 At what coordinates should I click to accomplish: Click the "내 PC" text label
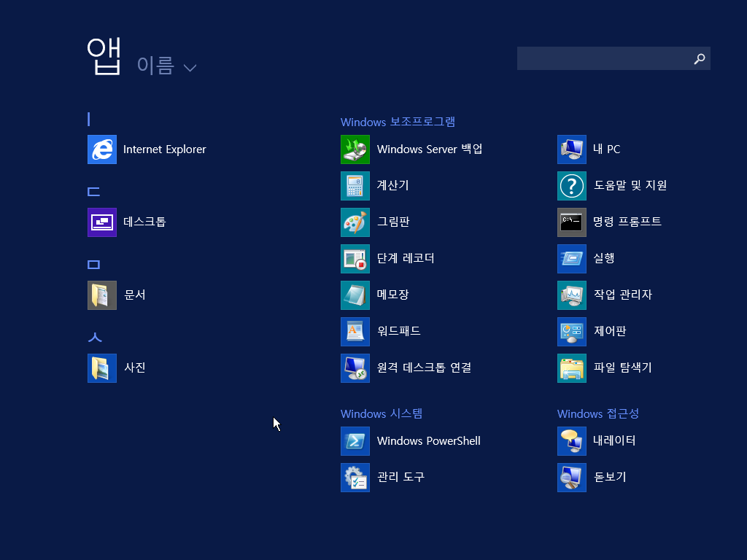[607, 149]
